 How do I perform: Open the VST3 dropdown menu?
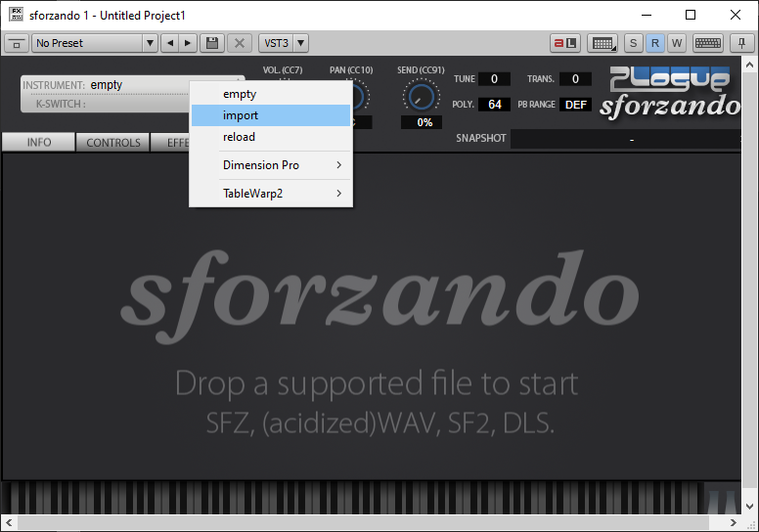(x=284, y=43)
